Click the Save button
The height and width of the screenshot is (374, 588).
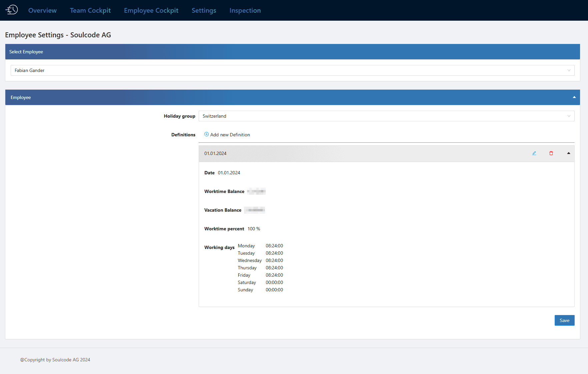(564, 320)
